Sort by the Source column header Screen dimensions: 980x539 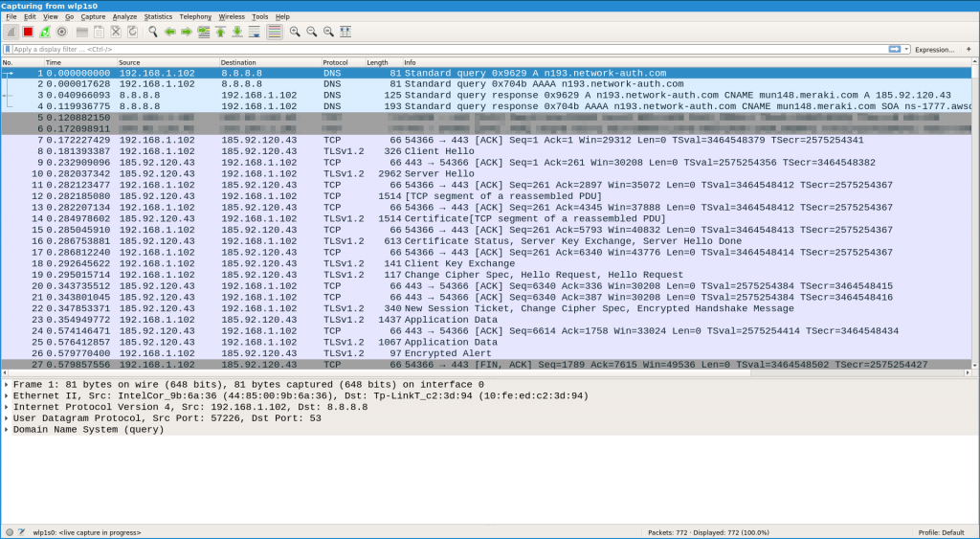coord(167,62)
